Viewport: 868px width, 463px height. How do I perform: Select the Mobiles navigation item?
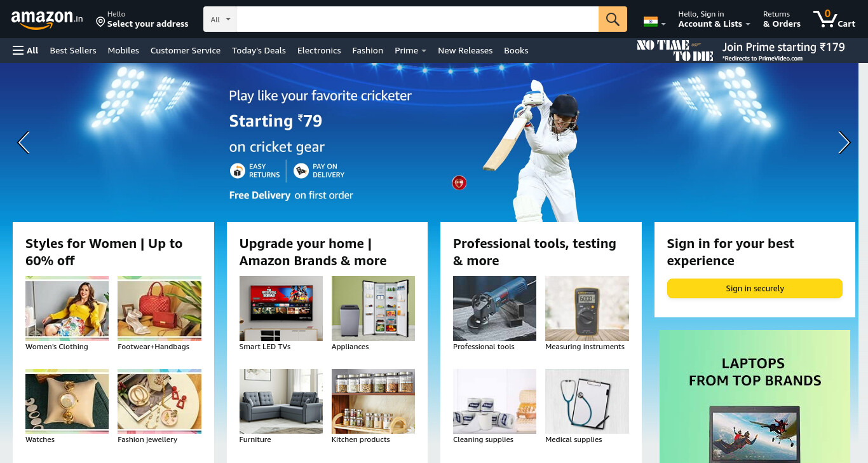click(123, 50)
